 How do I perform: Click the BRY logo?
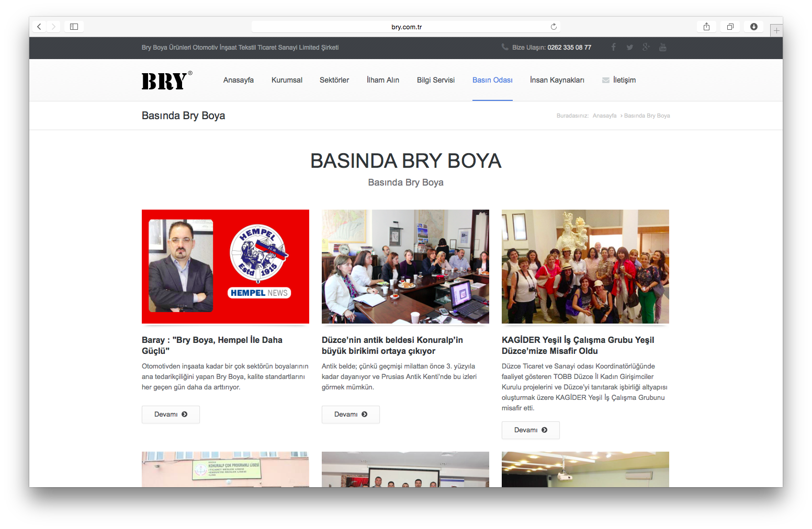(x=167, y=80)
